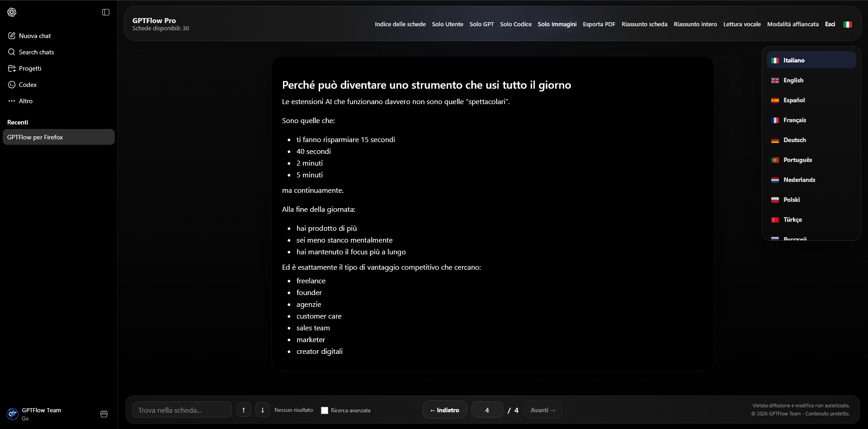Screen dimensions: 868x429
Task: Start Lettura vocale
Action: (x=742, y=24)
